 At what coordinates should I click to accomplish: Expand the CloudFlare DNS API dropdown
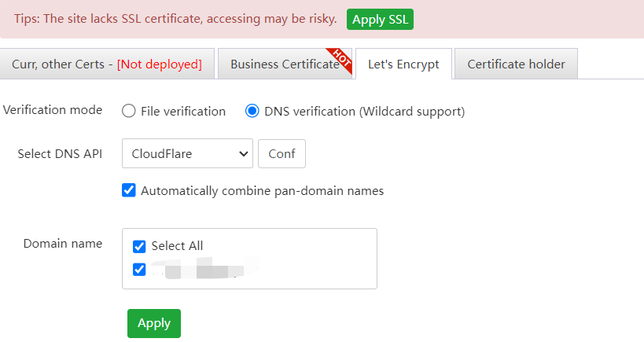[x=187, y=154]
